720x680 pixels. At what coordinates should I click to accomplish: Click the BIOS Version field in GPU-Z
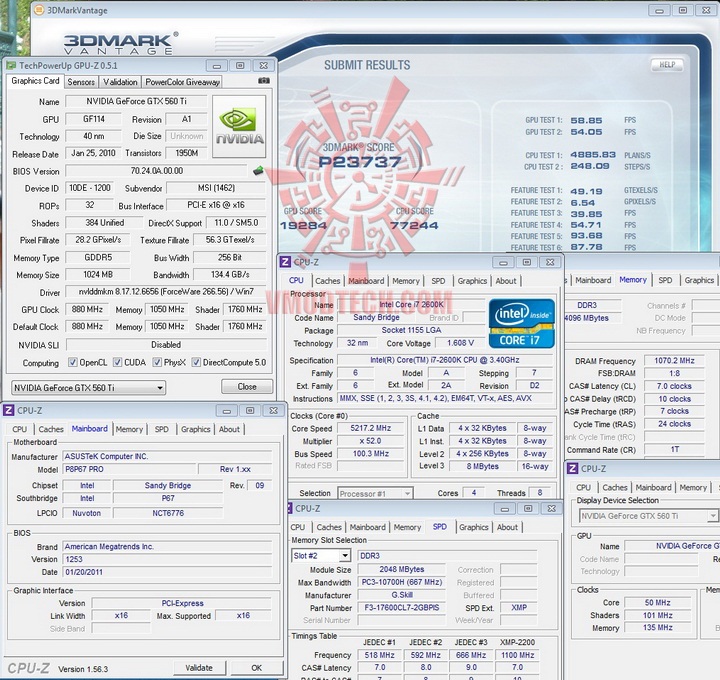click(x=156, y=171)
